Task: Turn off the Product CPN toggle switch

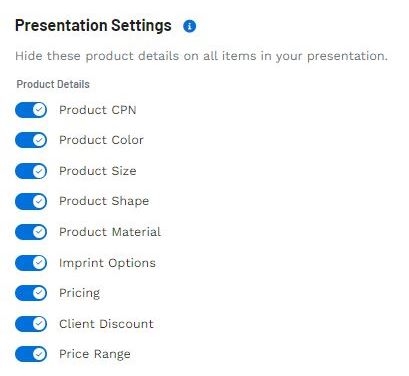Action: tap(31, 110)
